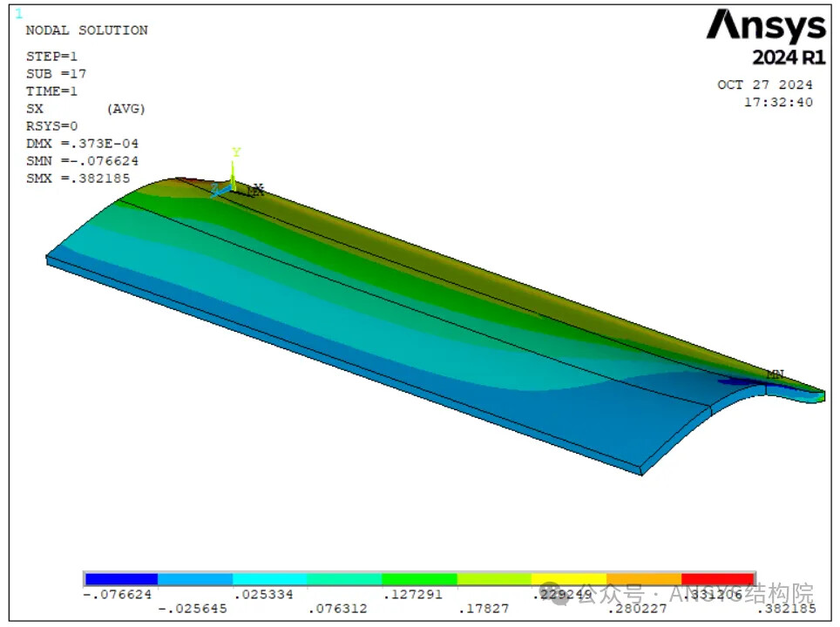
Task: Select the red legend color band
Action: coord(718,579)
